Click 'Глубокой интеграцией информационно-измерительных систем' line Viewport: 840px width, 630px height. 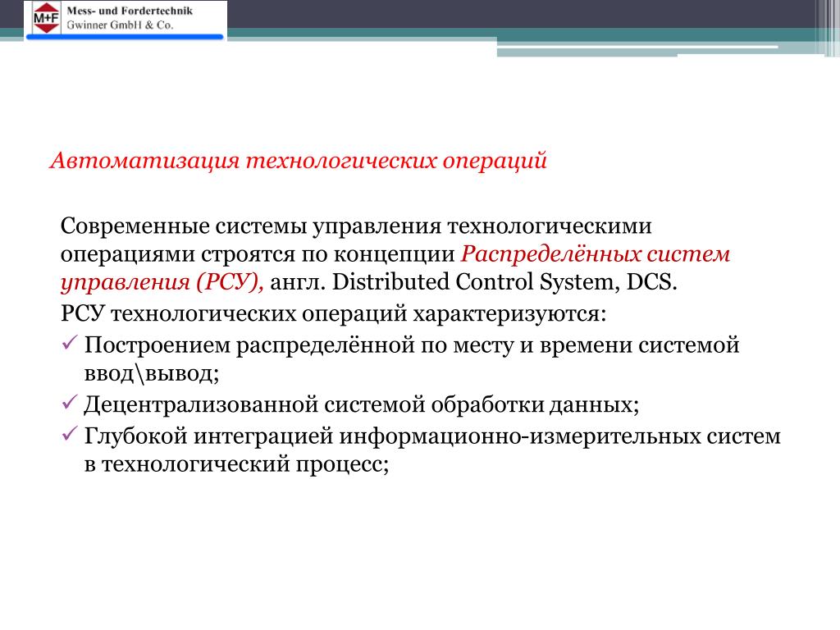(432, 436)
